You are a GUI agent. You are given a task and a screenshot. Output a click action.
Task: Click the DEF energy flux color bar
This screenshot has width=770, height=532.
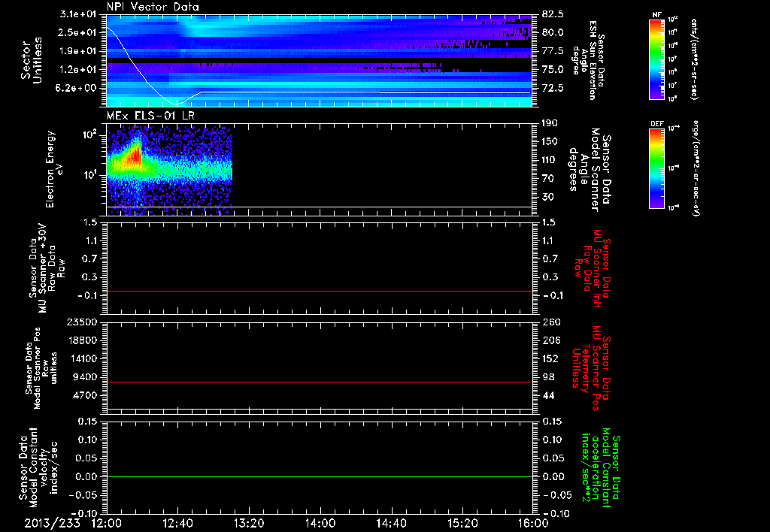tap(656, 168)
